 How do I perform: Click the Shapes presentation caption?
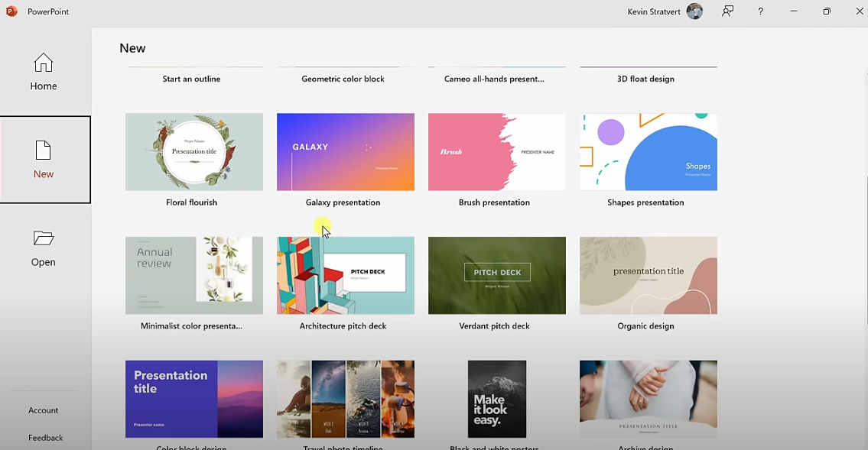pyautogui.click(x=645, y=202)
